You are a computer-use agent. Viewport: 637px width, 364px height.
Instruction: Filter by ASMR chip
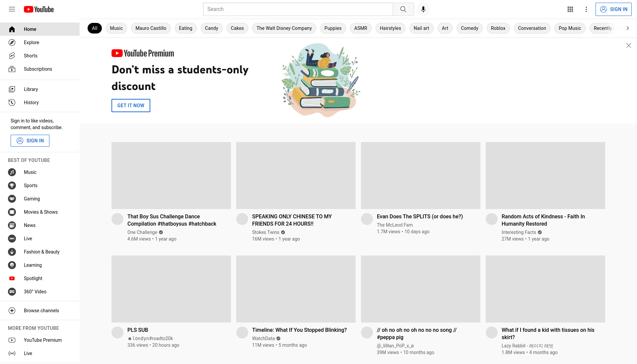pos(361,28)
